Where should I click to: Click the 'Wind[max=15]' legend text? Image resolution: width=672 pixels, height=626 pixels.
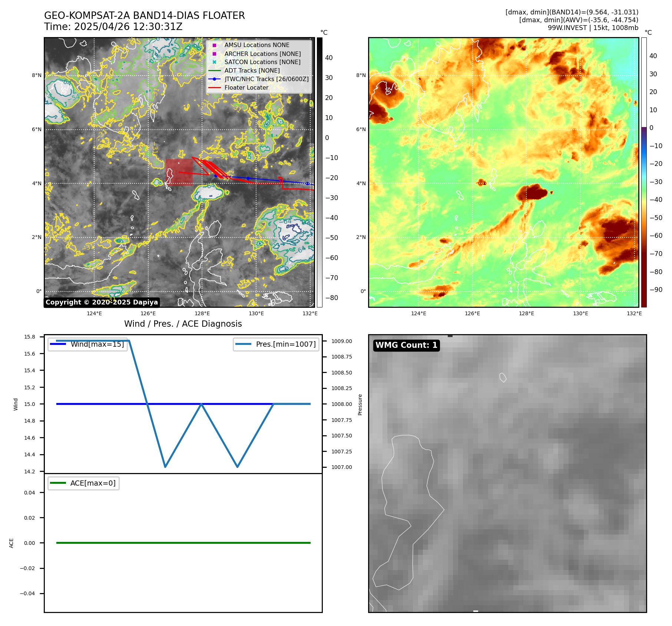coord(97,344)
